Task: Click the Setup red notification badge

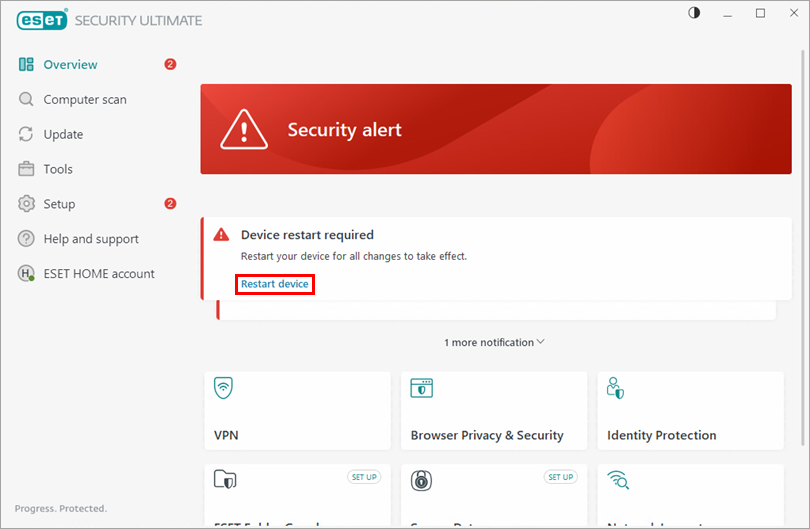Action: 170,204
